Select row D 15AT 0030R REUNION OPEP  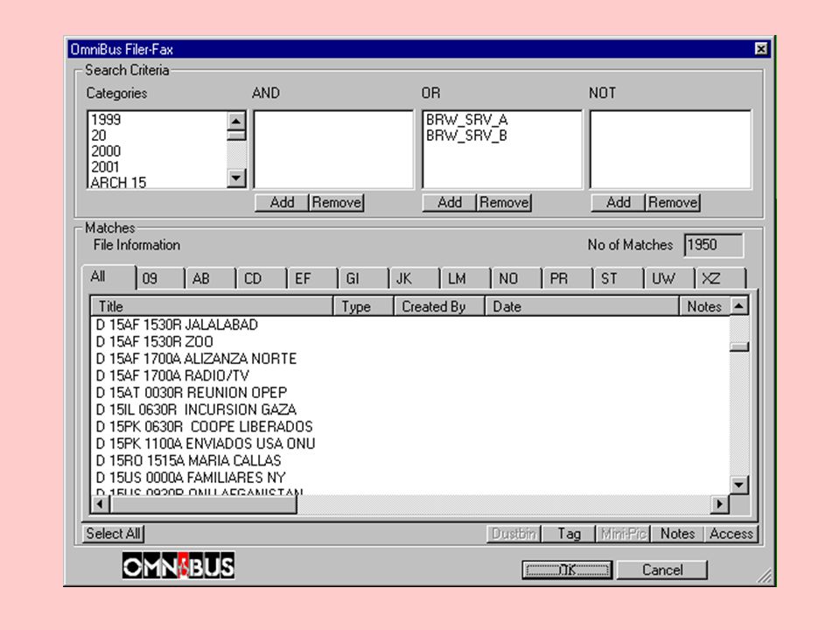pyautogui.click(x=410, y=393)
